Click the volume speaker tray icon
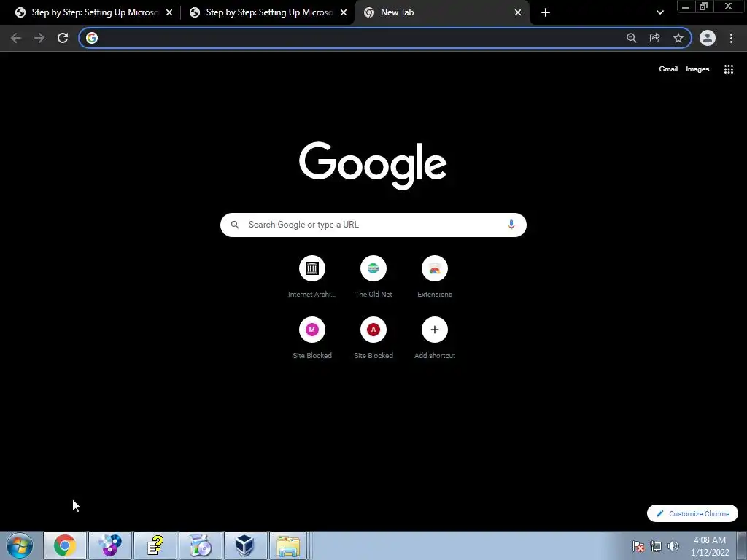 [673, 546]
